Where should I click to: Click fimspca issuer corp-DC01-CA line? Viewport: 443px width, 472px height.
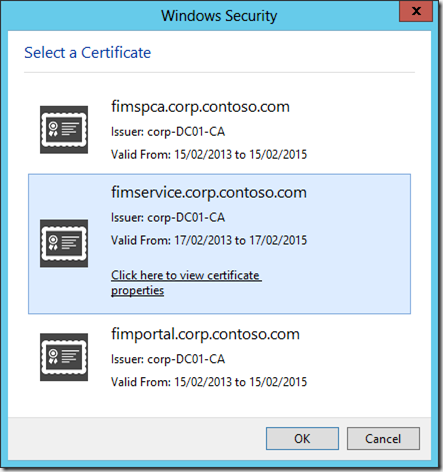tap(168, 132)
